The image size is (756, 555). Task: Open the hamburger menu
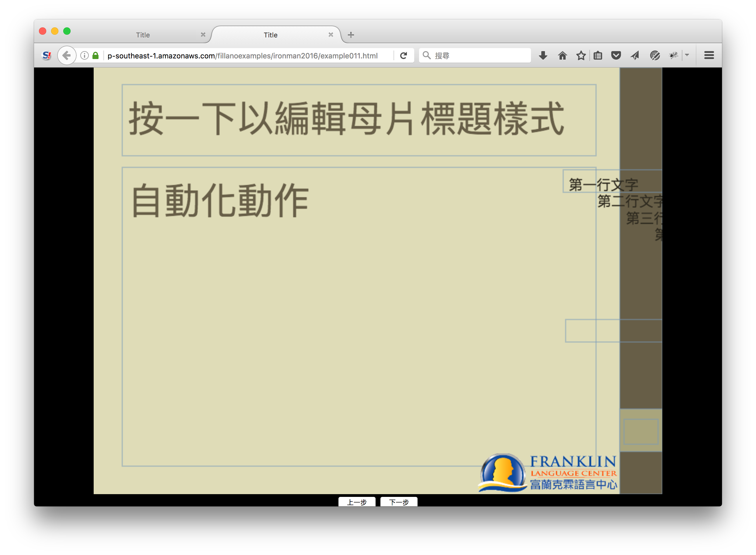click(x=709, y=55)
